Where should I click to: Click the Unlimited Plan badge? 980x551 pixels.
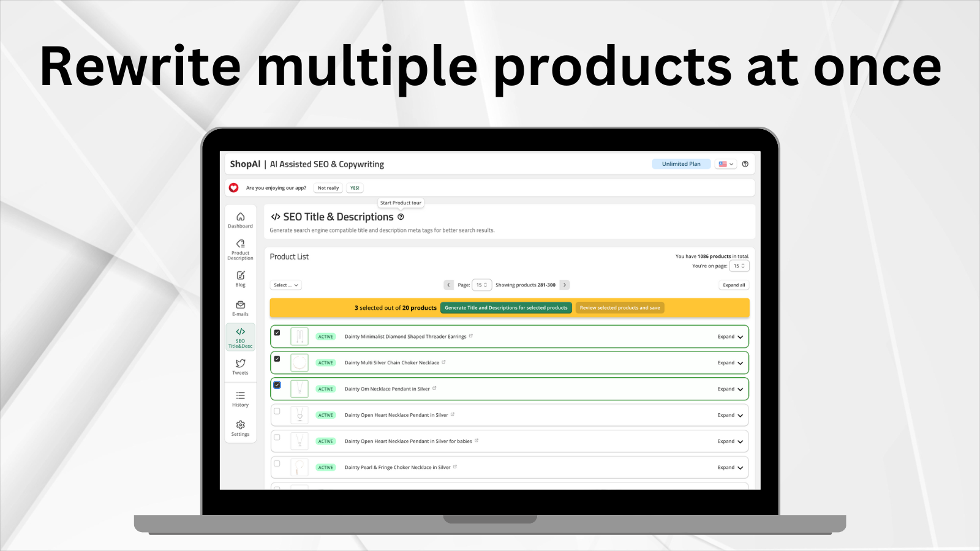[680, 163]
